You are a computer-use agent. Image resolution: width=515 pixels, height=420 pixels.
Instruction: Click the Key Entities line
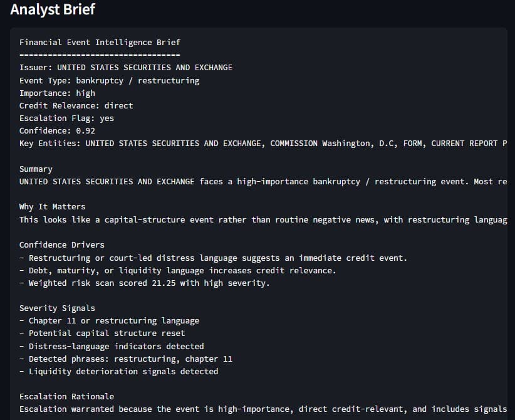[x=263, y=144]
